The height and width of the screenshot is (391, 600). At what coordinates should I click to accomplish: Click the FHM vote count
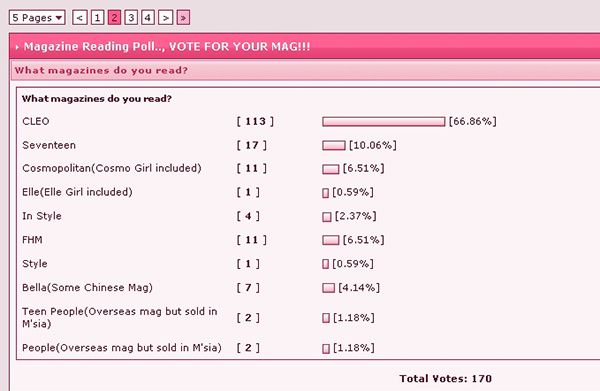pos(251,240)
